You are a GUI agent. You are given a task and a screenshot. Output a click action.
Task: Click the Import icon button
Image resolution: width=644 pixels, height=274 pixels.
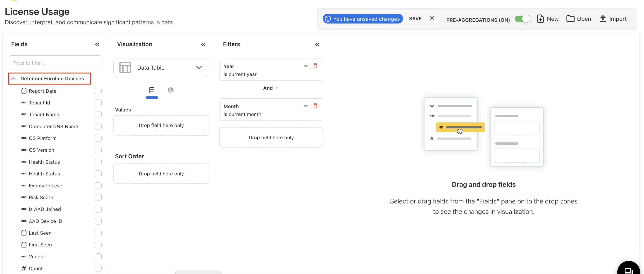click(x=613, y=19)
